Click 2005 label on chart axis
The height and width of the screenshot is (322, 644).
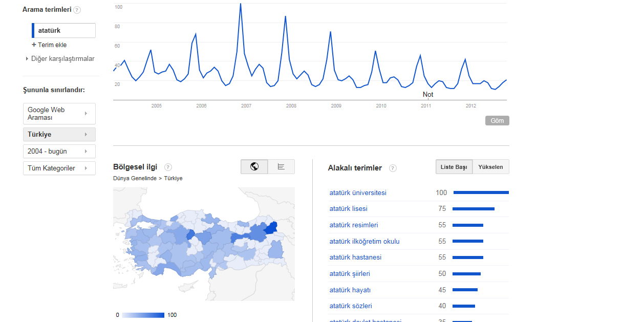point(157,106)
